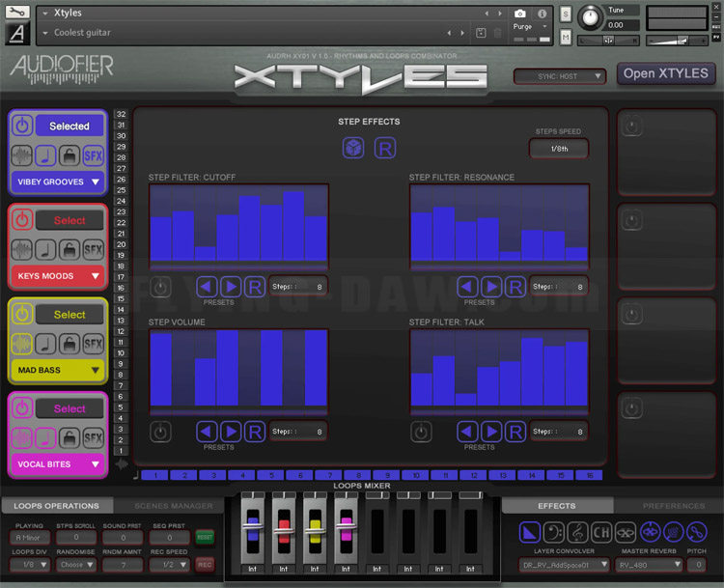Click the lock icon in Vibey Grooves layer
This screenshot has width=724, height=588.
[x=70, y=155]
